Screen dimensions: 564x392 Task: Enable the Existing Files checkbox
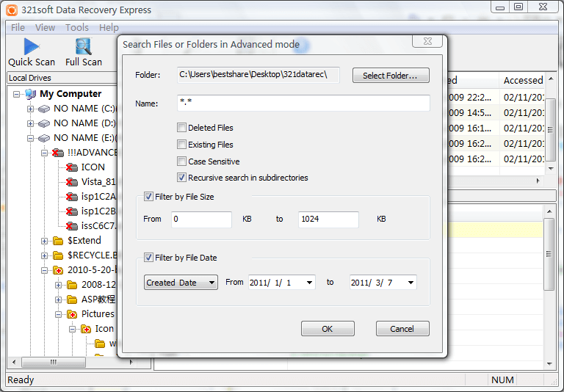pyautogui.click(x=181, y=145)
